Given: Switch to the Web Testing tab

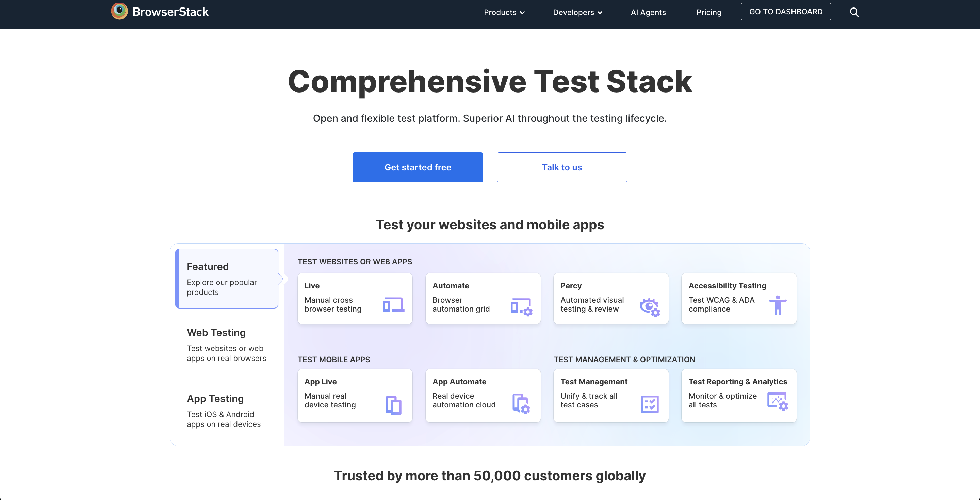Looking at the screenshot, I should pyautogui.click(x=227, y=345).
